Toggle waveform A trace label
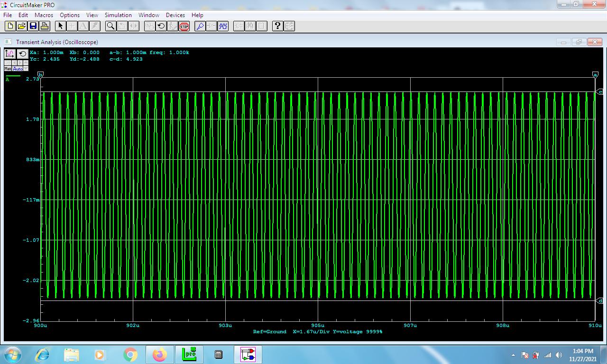Image resolution: width=607 pixels, height=364 pixels. point(8,80)
